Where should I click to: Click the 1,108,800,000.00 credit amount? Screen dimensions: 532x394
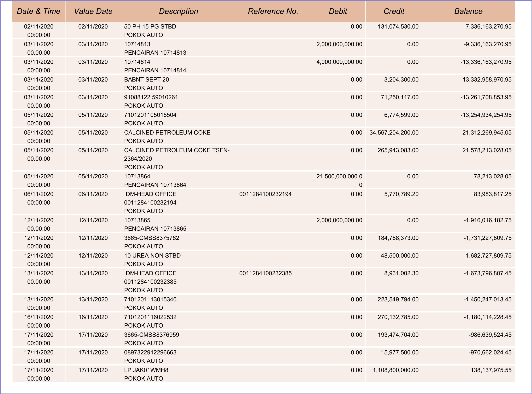(x=395, y=370)
